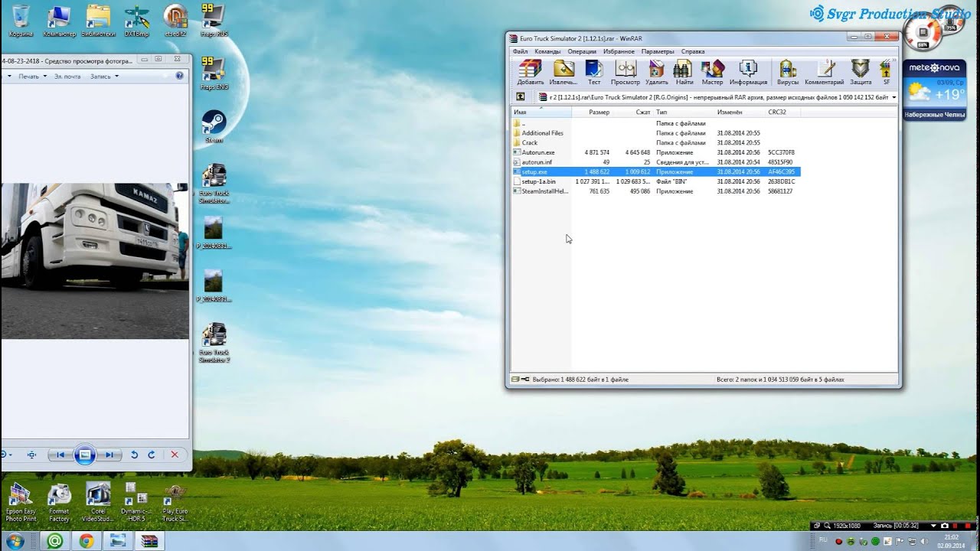Click the WinRAR taskbar button
The width and height of the screenshot is (980, 551).
150,541
